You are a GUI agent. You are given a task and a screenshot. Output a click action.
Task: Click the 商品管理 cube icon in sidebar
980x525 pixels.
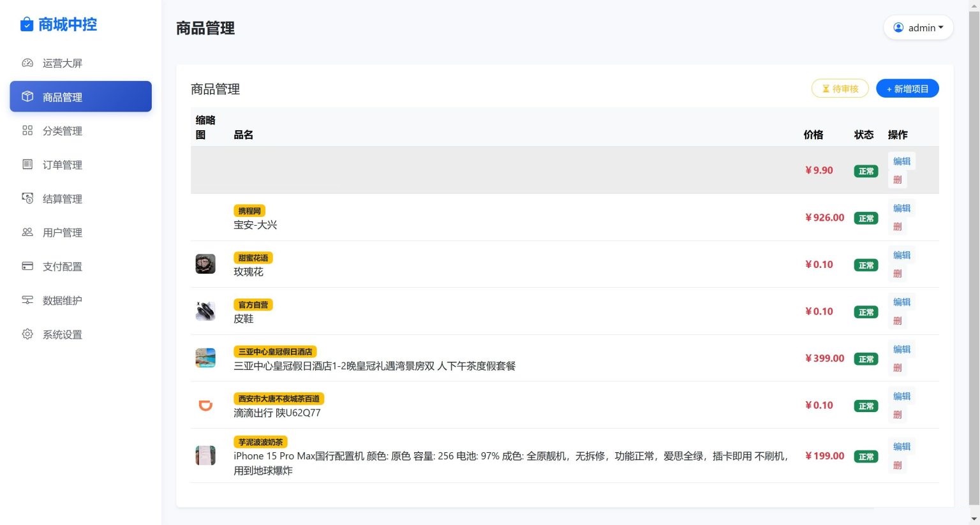[x=27, y=96]
